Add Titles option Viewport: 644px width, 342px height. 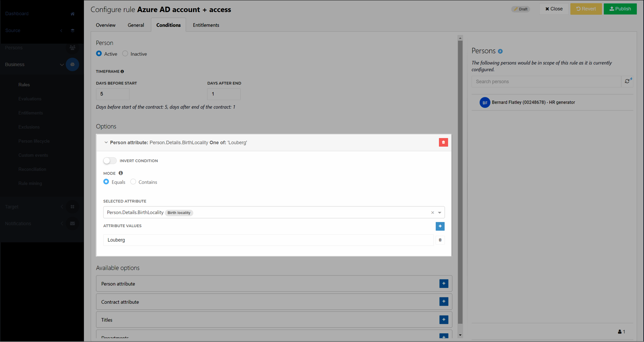[444, 320]
